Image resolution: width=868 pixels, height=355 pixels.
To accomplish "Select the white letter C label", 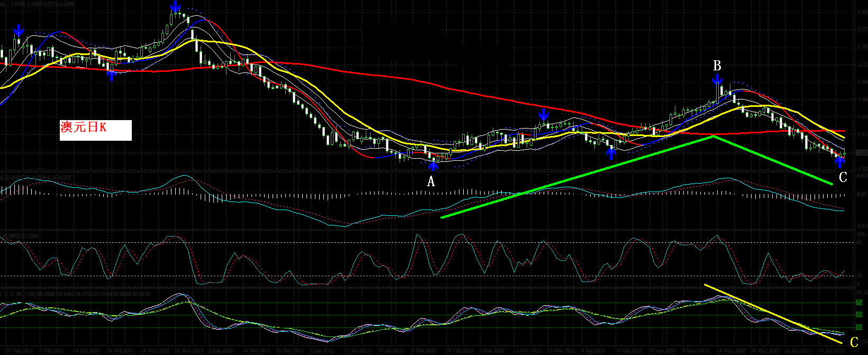I will [843, 177].
